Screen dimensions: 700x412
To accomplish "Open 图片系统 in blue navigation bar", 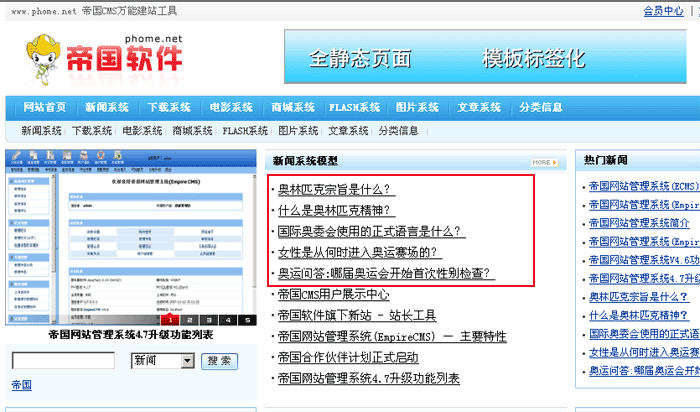I will 417,107.
